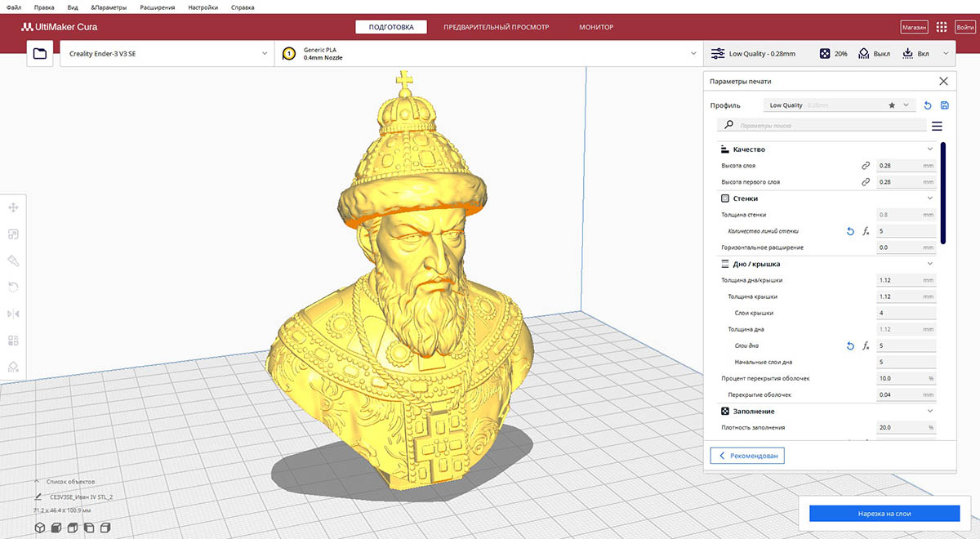Reset Слои дна value
This screenshot has height=539, width=980.
pos(849,345)
